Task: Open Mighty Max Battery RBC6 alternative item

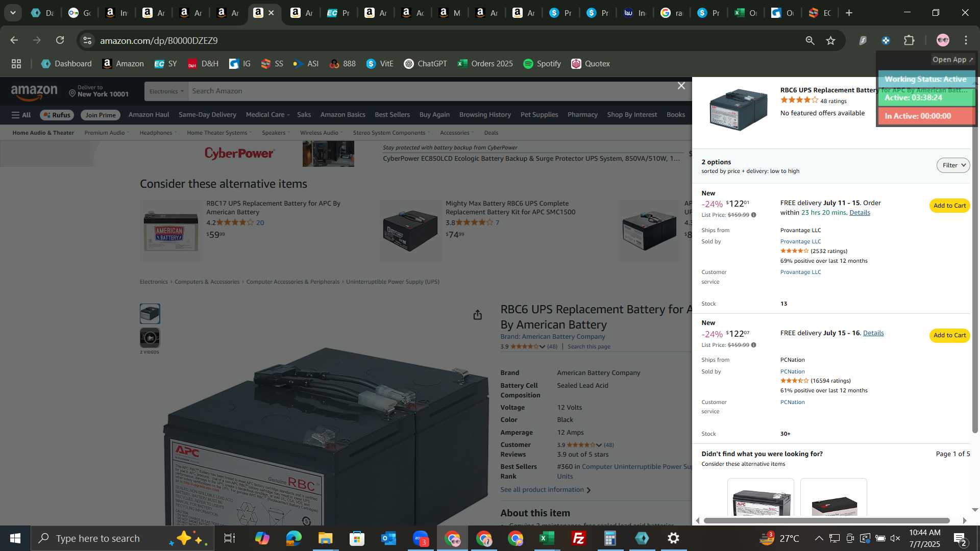Action: (510, 208)
